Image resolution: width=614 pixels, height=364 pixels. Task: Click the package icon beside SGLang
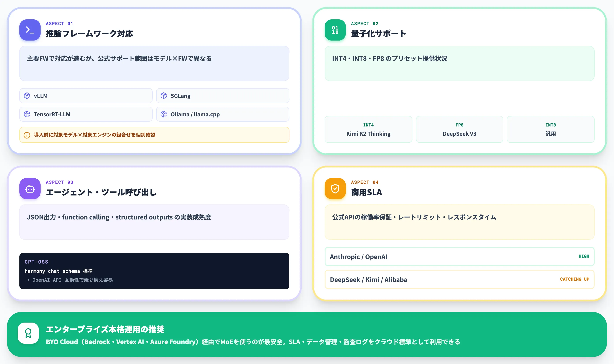click(x=164, y=96)
